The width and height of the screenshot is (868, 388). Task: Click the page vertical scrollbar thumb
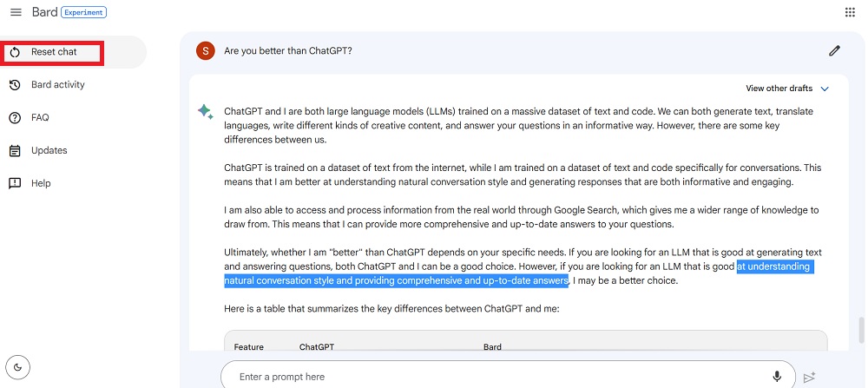pos(861,330)
